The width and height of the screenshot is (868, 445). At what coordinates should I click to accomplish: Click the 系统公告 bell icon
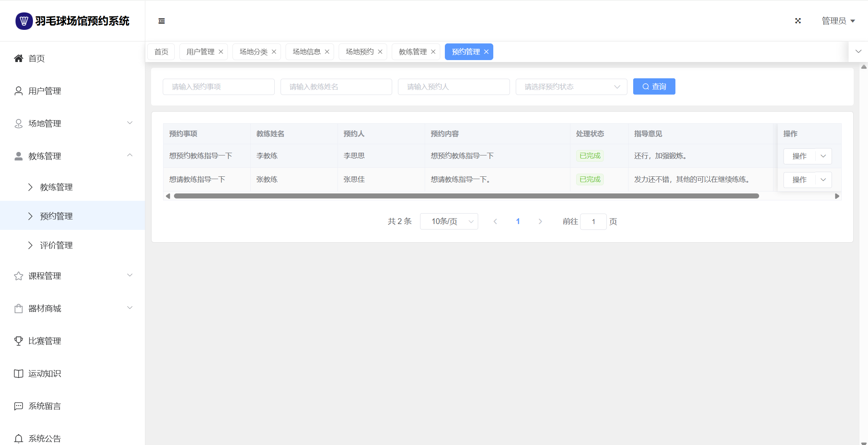(19, 438)
